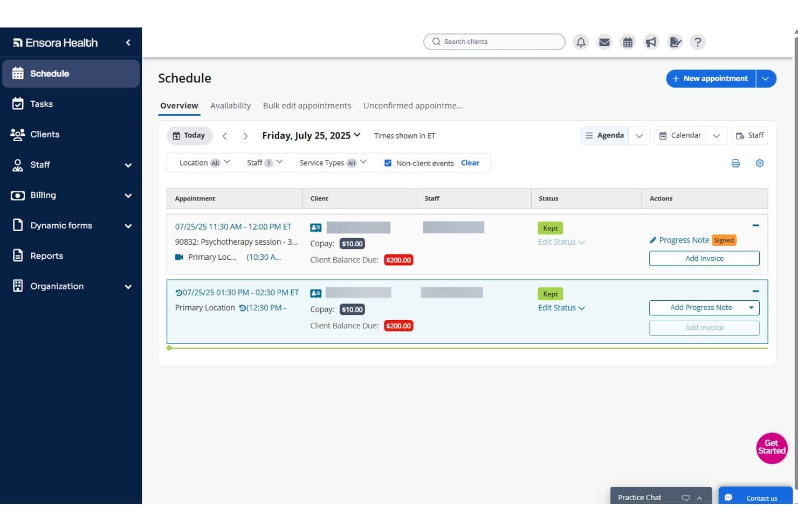Viewport: 798px width, 532px height.
Task: Open the notes pencil icon in top bar
Action: [x=675, y=42]
